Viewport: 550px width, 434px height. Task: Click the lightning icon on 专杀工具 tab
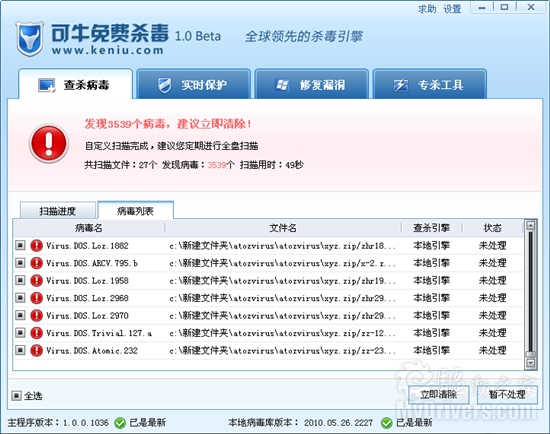[401, 85]
